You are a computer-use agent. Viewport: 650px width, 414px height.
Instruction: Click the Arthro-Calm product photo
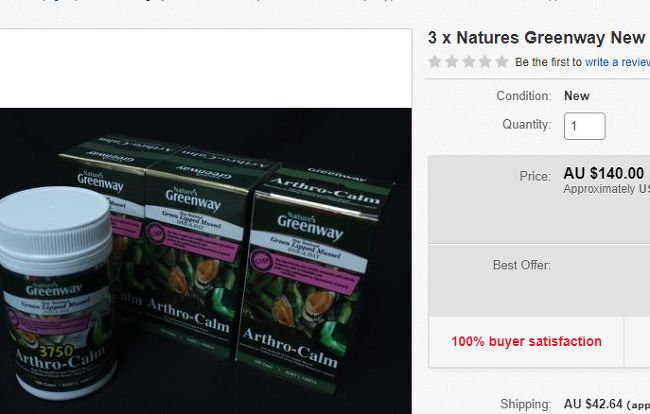[206, 261]
